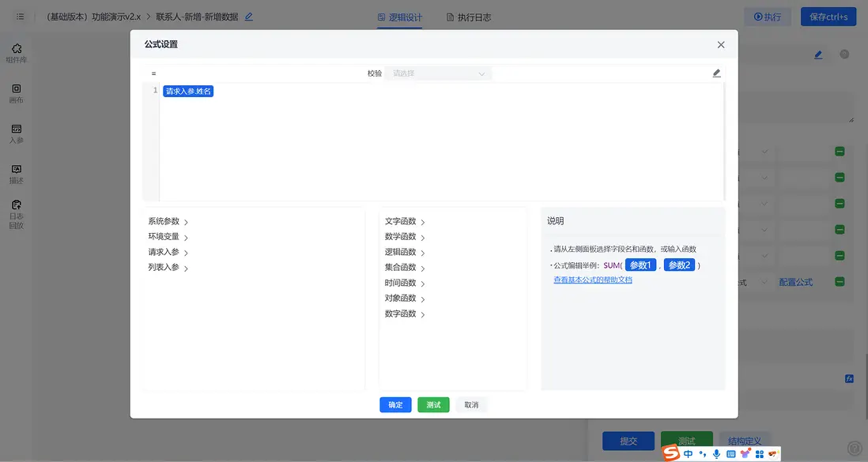The image size is (868, 462).
Task: Click the green minus icon beside 配置公式
Action: tap(840, 282)
